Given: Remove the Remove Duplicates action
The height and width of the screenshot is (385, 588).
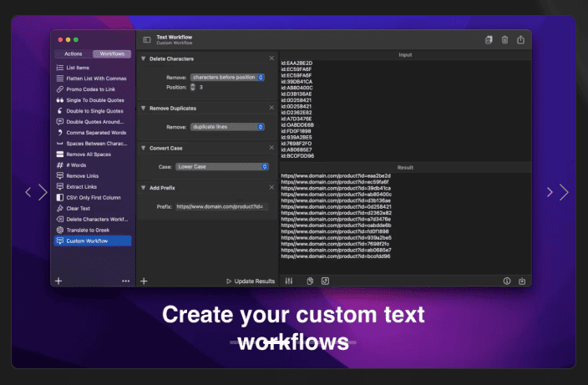Looking at the screenshot, I should (x=271, y=108).
